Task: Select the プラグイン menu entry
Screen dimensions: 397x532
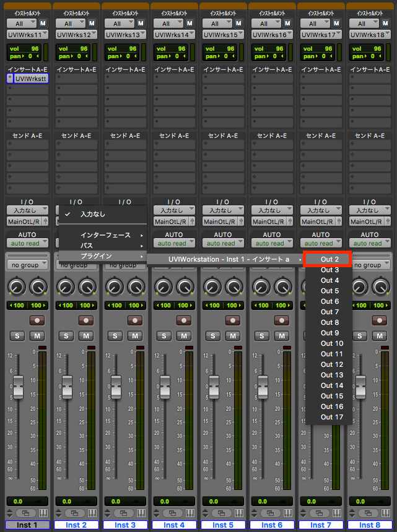Action: pos(103,256)
